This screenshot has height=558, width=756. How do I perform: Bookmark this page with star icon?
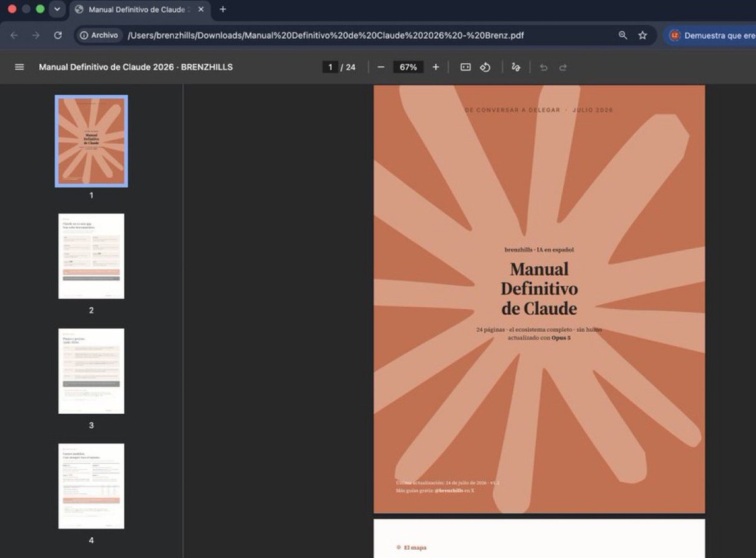[643, 35]
